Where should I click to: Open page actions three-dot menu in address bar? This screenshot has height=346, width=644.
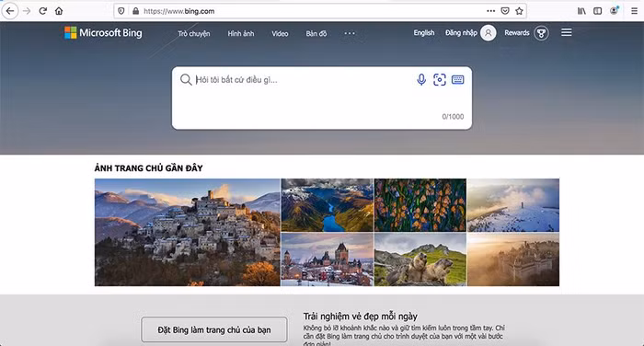(490, 11)
